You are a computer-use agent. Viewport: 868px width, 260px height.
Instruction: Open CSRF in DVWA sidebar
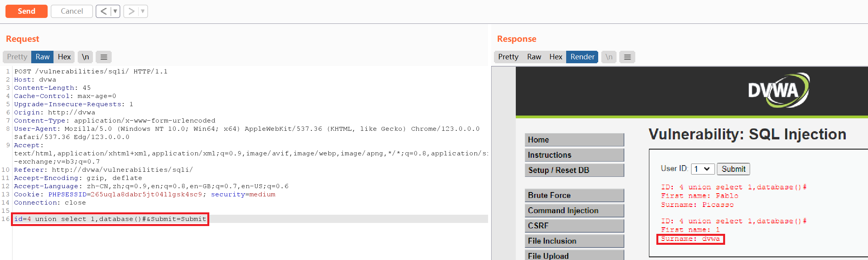[x=574, y=226]
